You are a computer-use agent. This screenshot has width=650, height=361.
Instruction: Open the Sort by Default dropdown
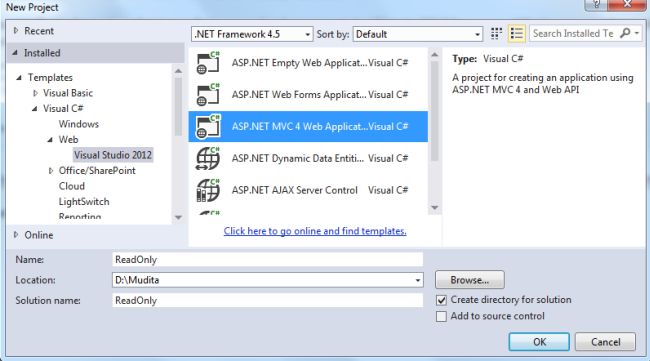pos(418,34)
